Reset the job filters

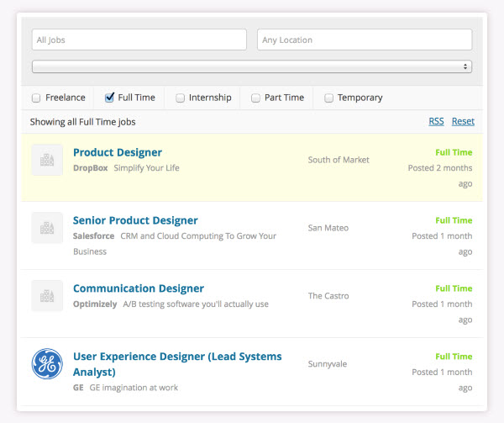(x=463, y=122)
